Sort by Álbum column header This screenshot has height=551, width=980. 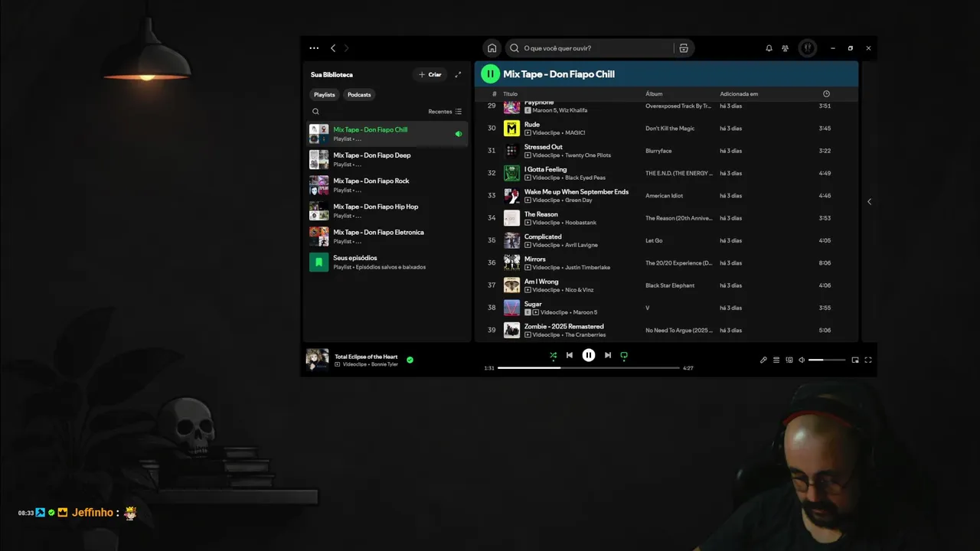(654, 94)
